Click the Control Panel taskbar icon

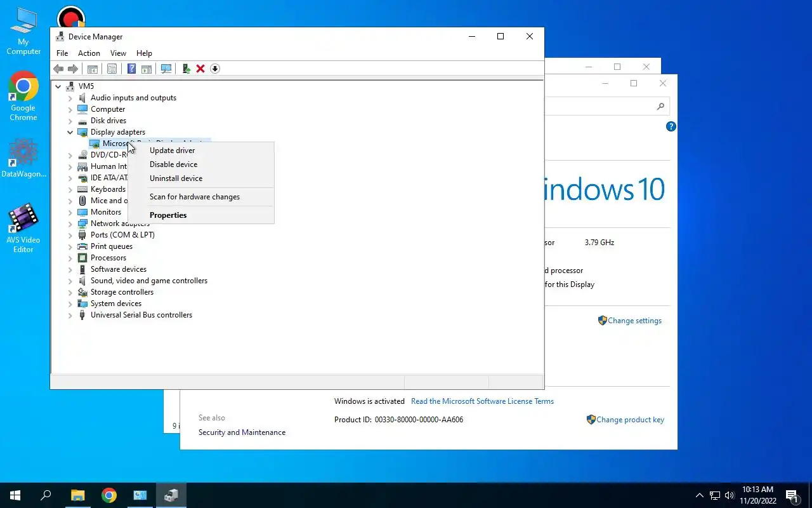140,495
